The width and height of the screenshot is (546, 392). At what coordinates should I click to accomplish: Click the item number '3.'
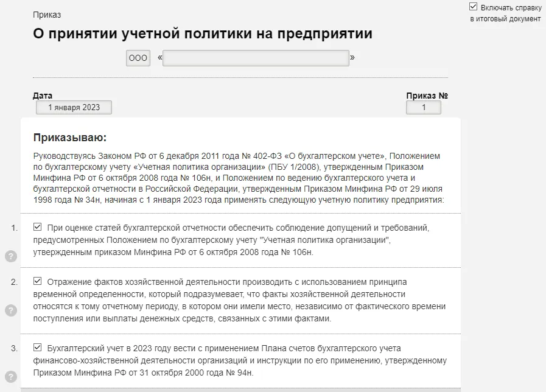[x=14, y=349]
